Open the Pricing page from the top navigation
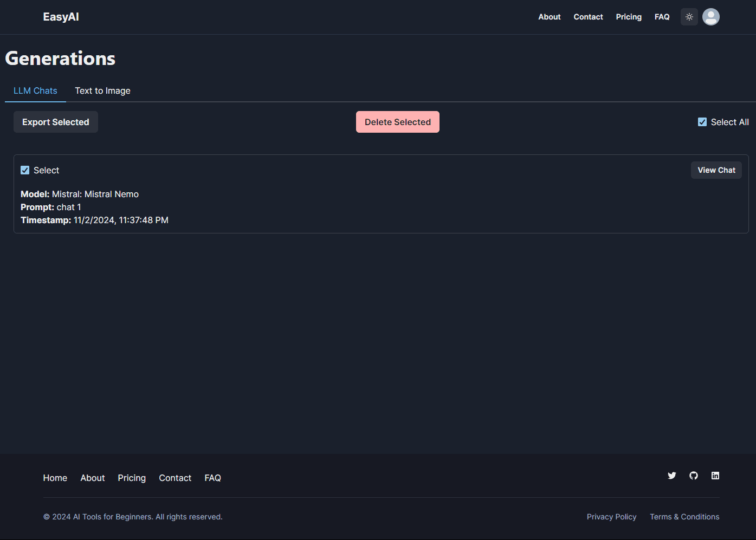Image resolution: width=756 pixels, height=540 pixels. pos(629,17)
